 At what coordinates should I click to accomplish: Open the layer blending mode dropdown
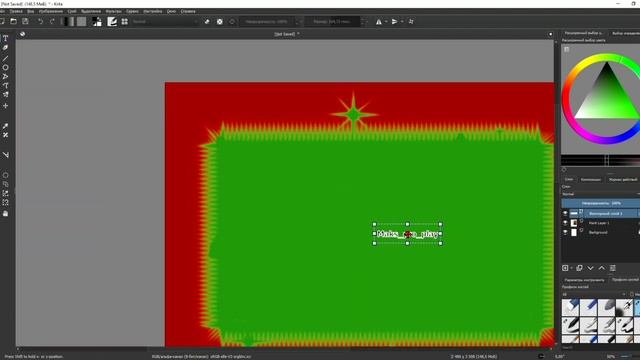(600, 194)
